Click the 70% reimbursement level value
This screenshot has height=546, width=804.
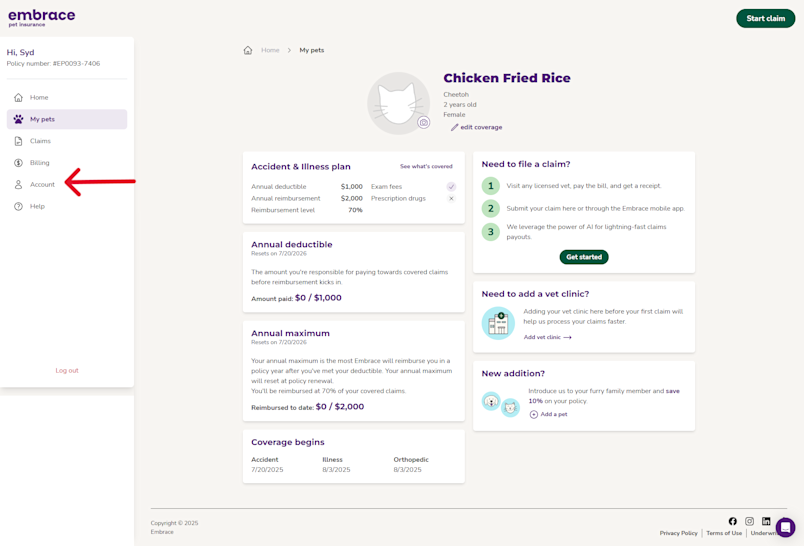click(355, 210)
